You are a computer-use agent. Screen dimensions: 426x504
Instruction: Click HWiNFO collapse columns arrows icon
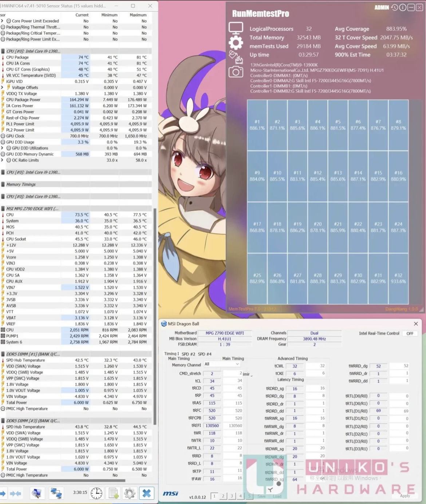pos(15,493)
